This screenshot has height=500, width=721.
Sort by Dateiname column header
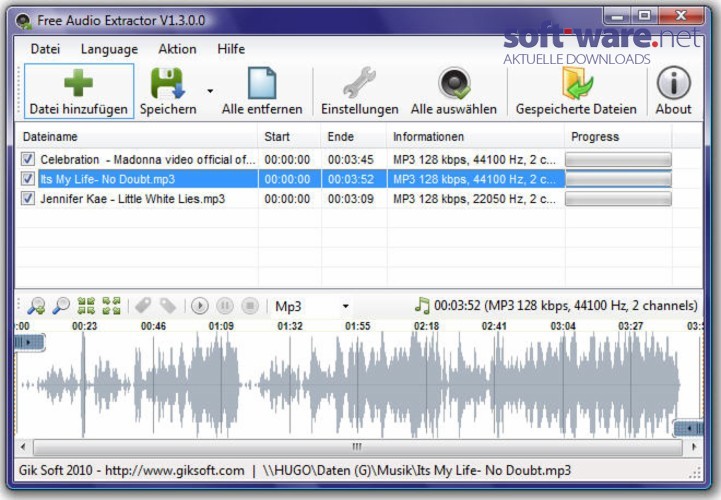point(137,137)
